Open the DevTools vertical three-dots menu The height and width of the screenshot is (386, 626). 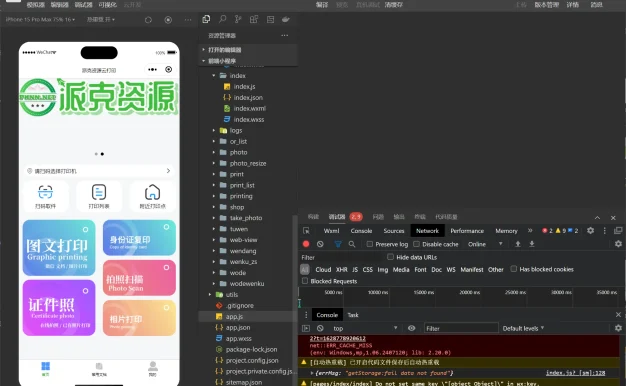[604, 230]
